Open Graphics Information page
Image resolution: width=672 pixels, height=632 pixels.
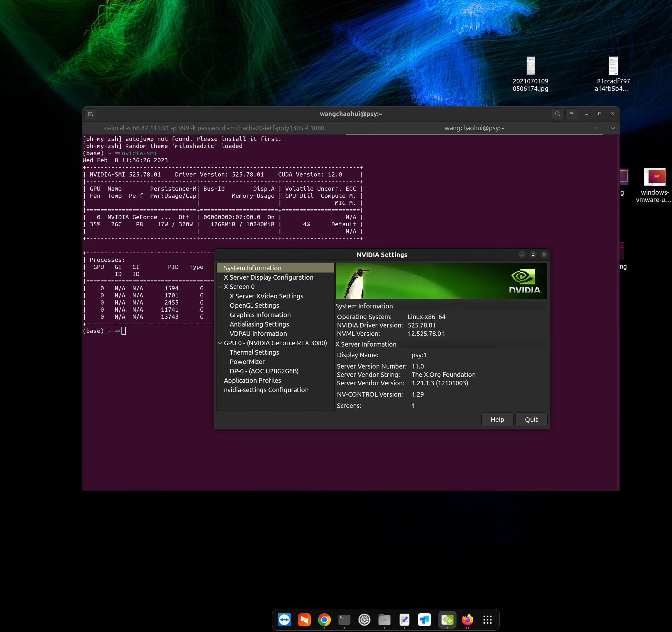point(260,315)
